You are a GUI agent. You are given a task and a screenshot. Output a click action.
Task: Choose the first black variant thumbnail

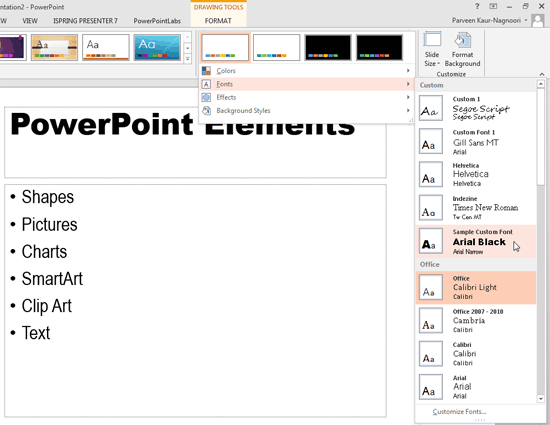point(328,47)
